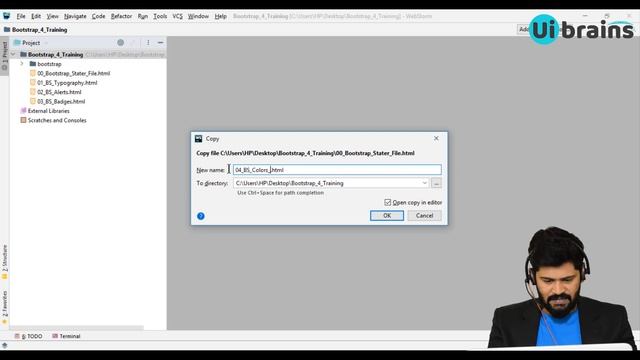Open the File menu
This screenshot has height=360, width=640.
(21, 16)
